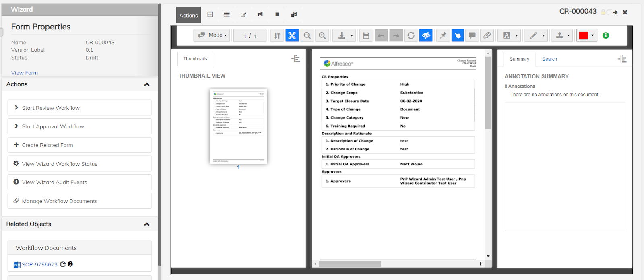Switch to the Search tab
Image resolution: width=644 pixels, height=280 pixels.
[x=549, y=59]
